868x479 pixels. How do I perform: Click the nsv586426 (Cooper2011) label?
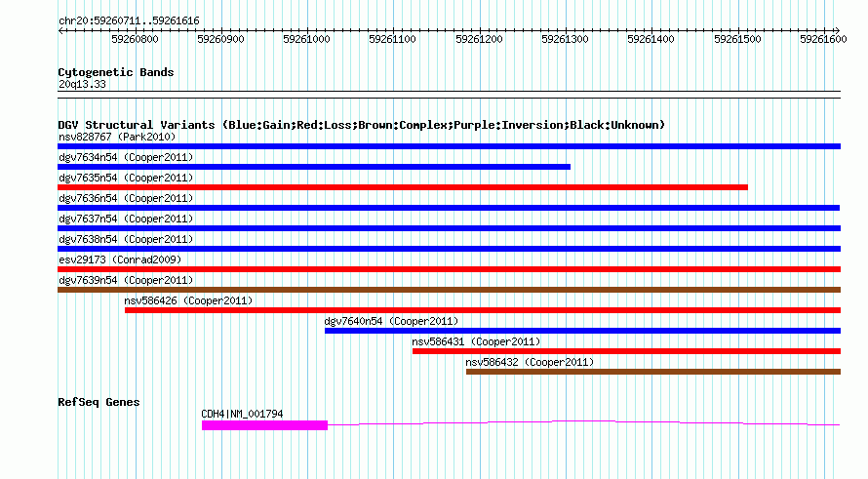188,300
